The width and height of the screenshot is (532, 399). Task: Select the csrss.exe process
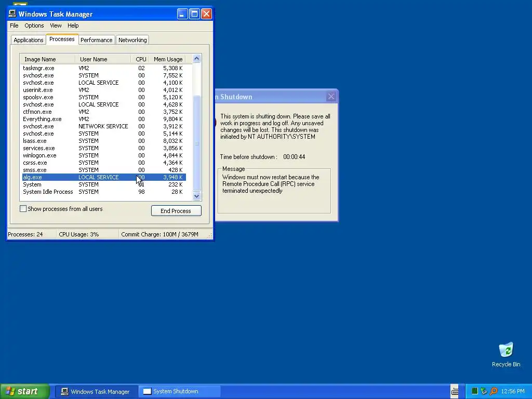coord(104,163)
